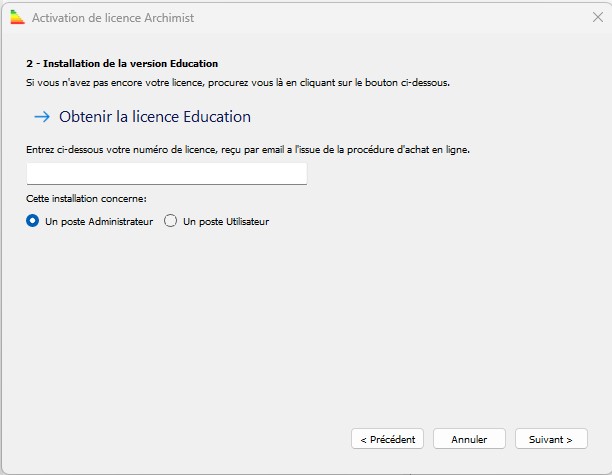
Task: Click the 'Un poste Administrateur' label text
Action: (99, 221)
